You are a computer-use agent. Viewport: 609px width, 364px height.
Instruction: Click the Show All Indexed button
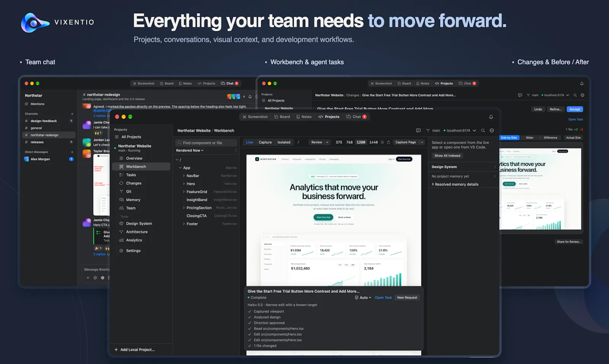pyautogui.click(x=447, y=156)
